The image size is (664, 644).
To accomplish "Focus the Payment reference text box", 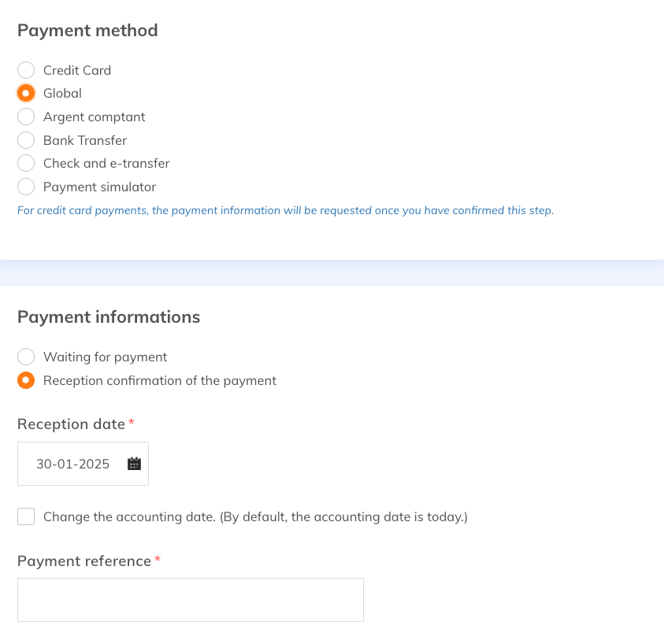I will click(x=191, y=600).
